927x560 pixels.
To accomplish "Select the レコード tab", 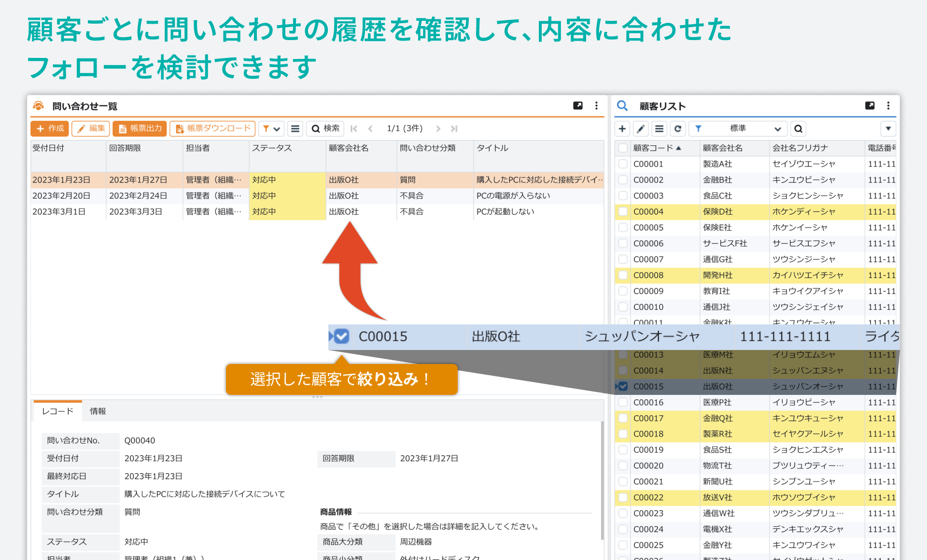I will pos(57,411).
